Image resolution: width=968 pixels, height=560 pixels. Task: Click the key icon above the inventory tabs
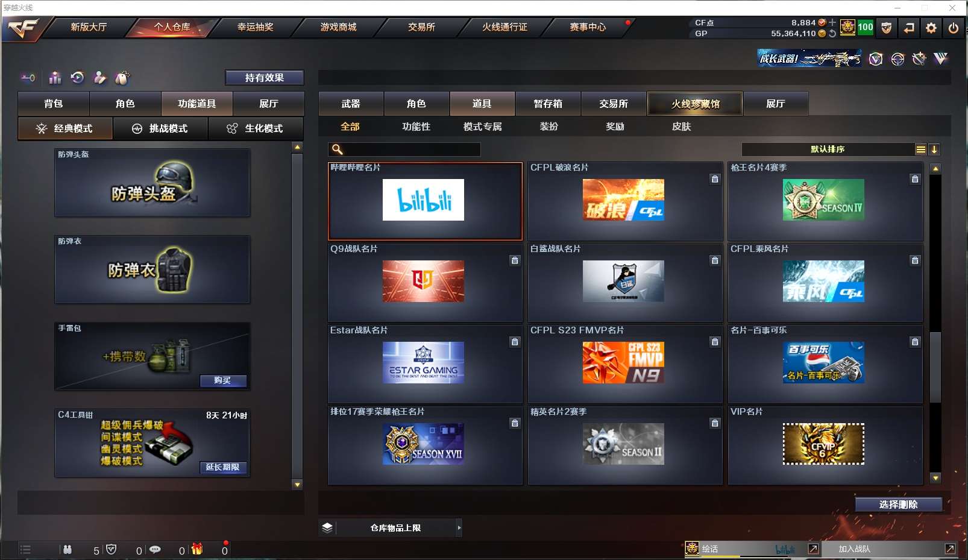pos(28,78)
